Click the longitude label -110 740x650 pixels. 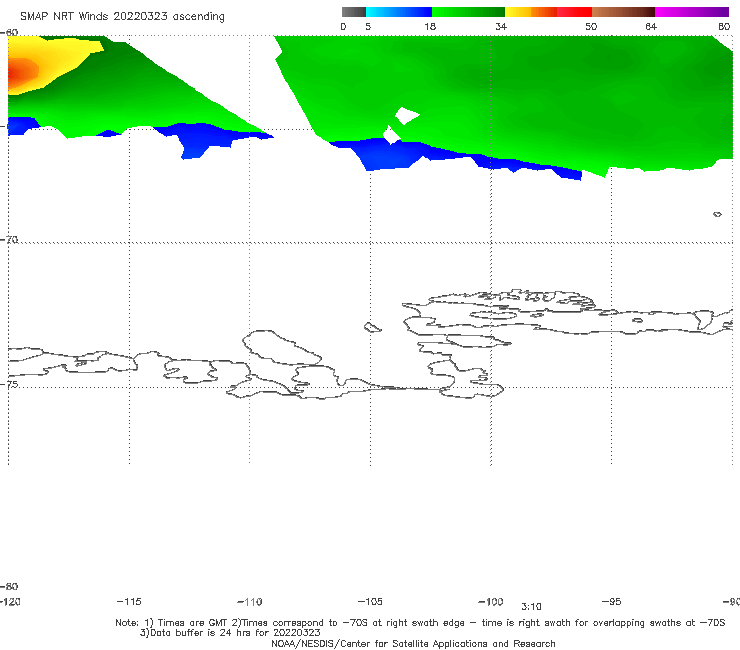(x=250, y=602)
